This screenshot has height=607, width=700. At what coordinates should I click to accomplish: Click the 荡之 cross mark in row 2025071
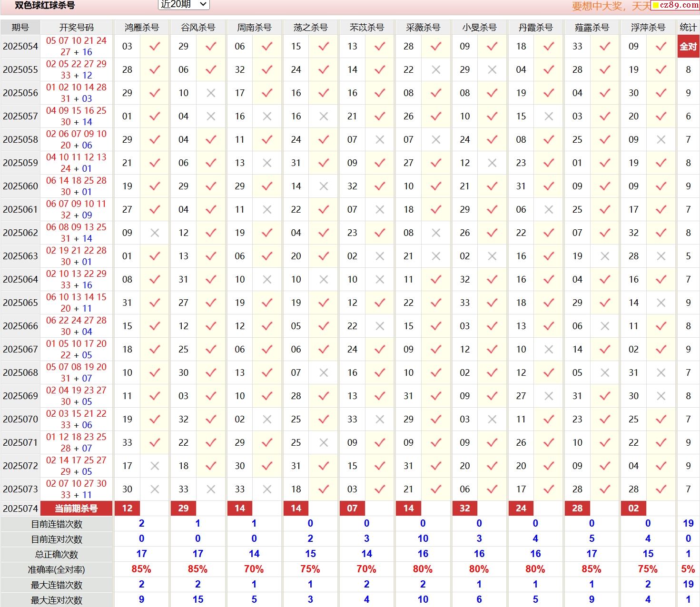324,443
